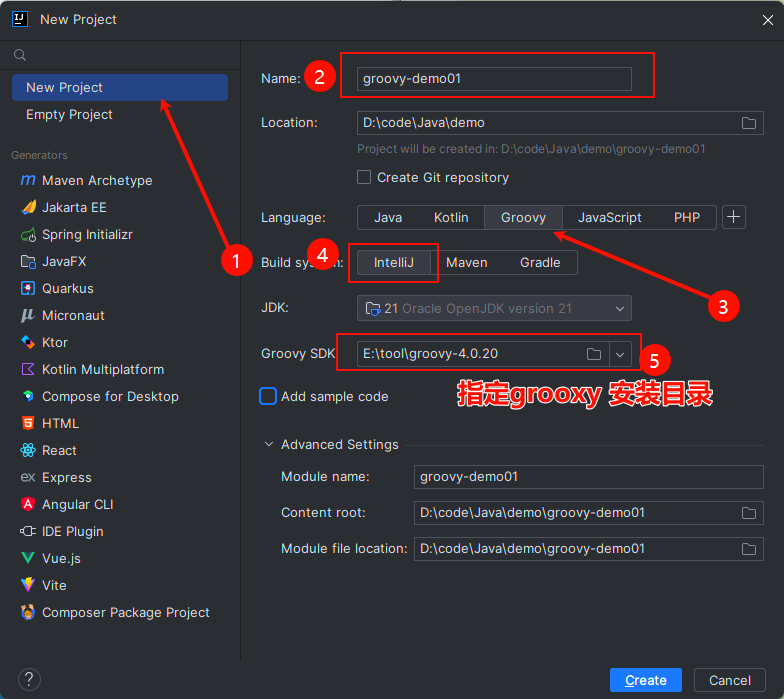Browse for the Module file location folder
784x699 pixels.
(748, 549)
